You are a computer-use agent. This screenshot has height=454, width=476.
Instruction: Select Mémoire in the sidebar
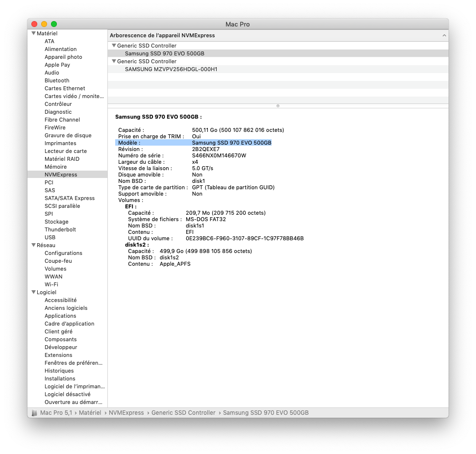[x=55, y=167]
